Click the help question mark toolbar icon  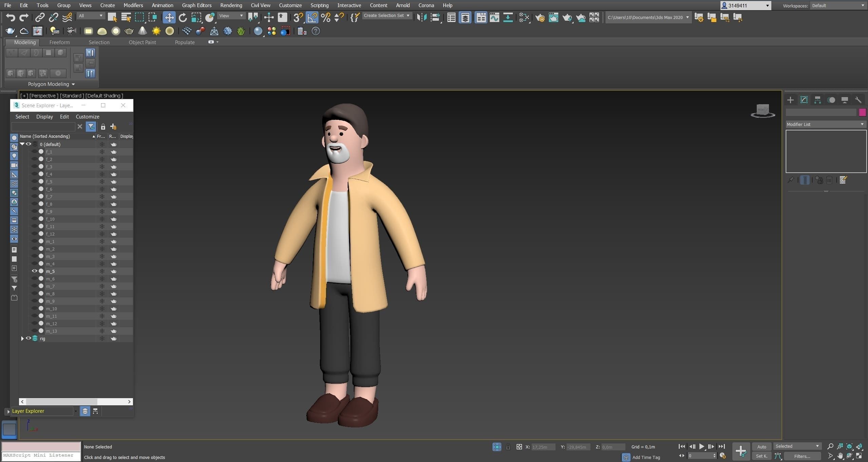315,31
